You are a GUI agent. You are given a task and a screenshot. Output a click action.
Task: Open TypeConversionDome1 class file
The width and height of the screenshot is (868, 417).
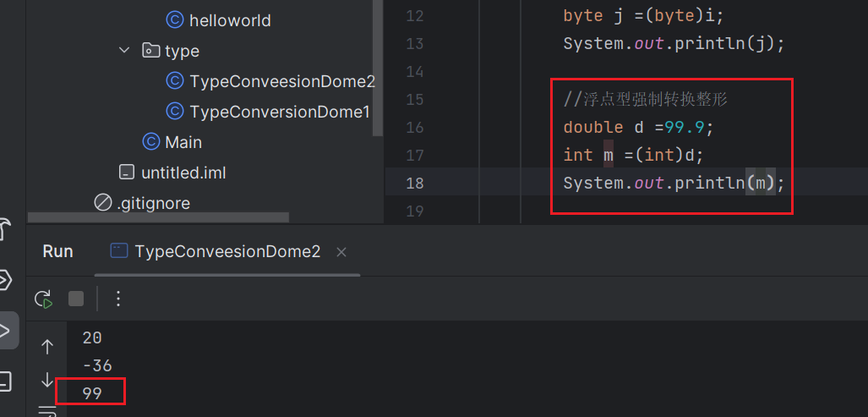tap(279, 112)
